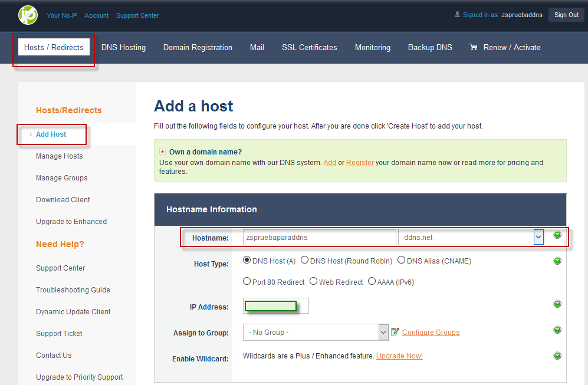This screenshot has height=385, width=588.
Task: Open Troubleshooting Guide in sidebar
Action: pyautogui.click(x=73, y=289)
